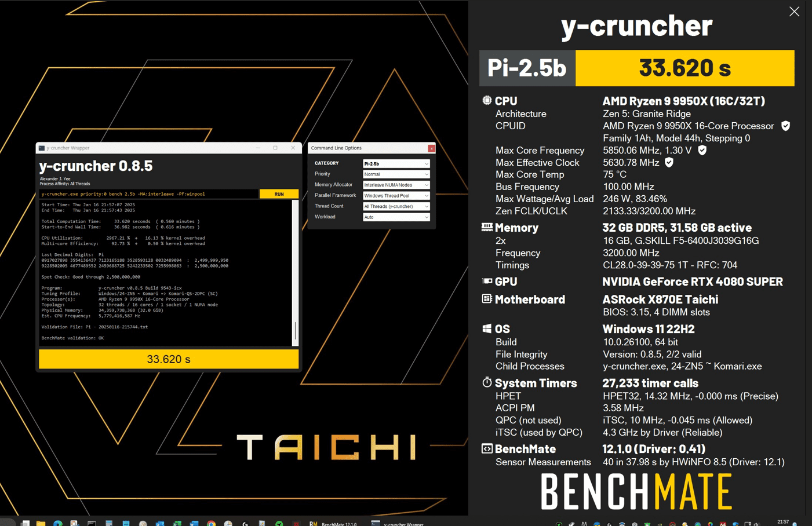Click the '246 W, 83.46%' load value

[635, 199]
